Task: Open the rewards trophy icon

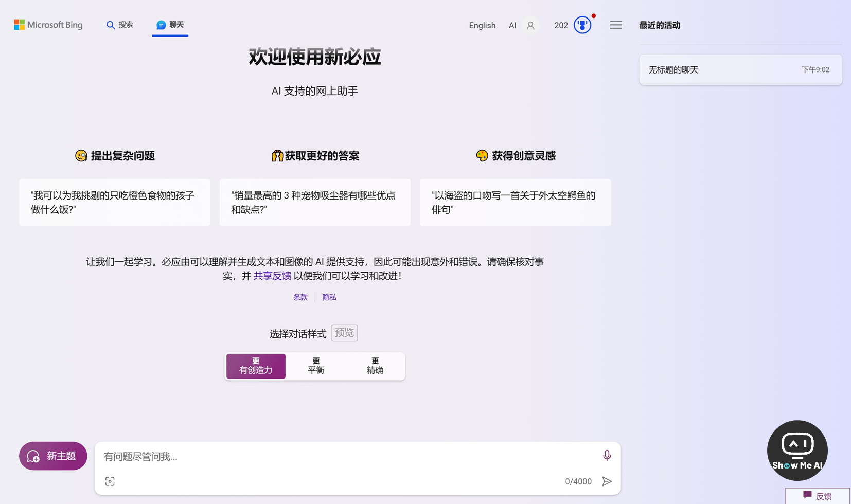Action: 582,25
